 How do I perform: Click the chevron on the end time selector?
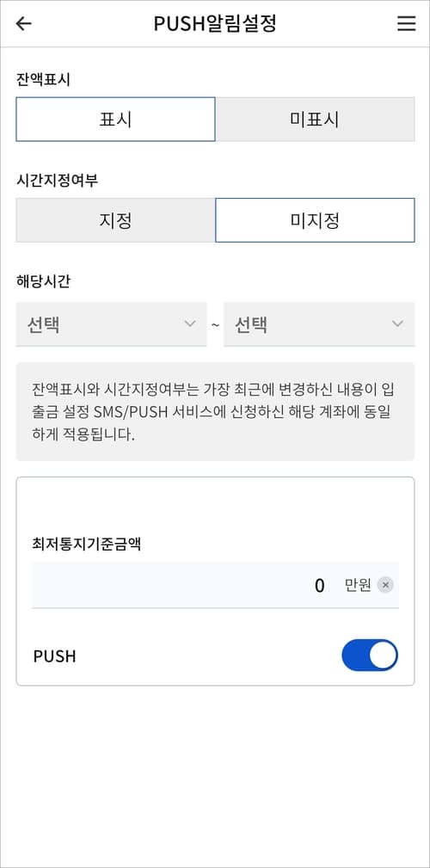(x=397, y=323)
